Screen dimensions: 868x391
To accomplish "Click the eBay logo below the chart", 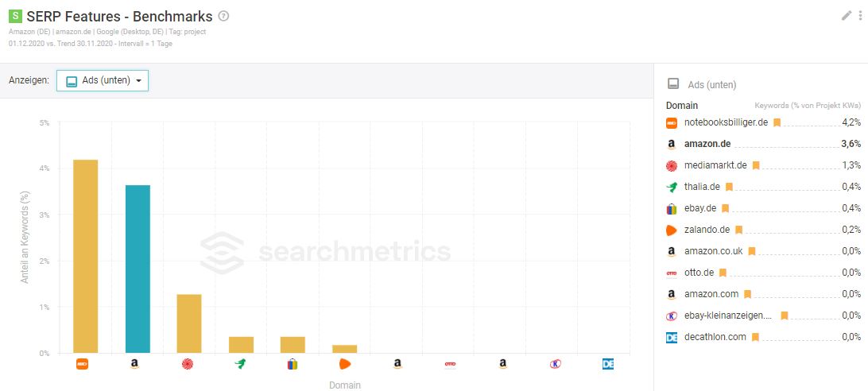I will pos(293,365).
